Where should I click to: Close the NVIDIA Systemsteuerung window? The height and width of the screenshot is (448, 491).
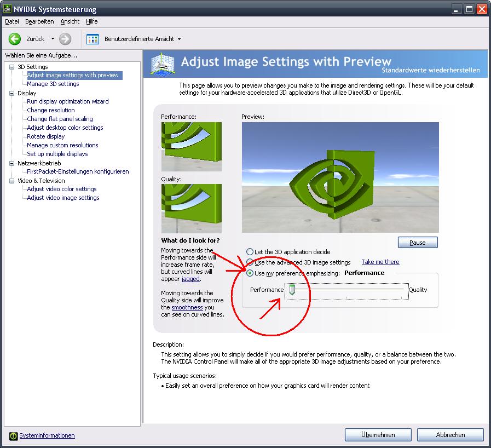pos(482,9)
